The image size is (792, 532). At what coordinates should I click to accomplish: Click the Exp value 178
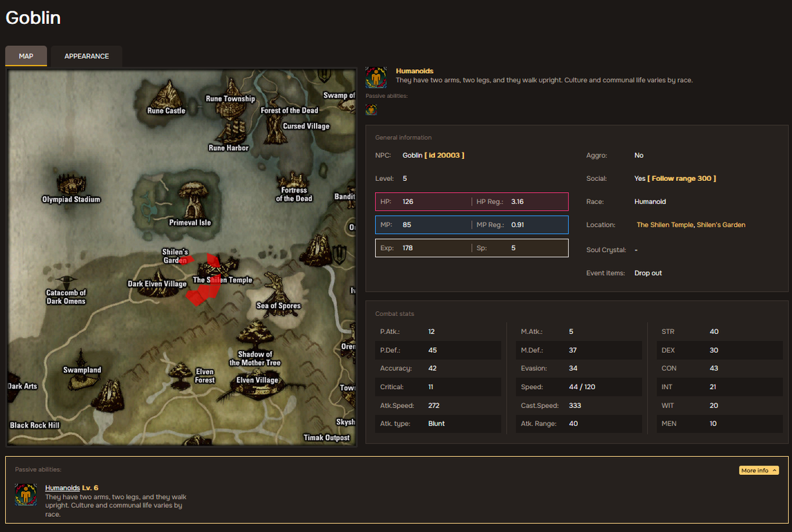click(408, 248)
